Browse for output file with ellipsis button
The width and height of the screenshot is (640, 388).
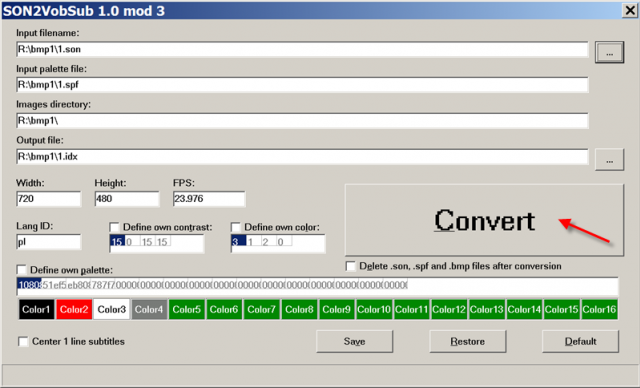(x=609, y=160)
